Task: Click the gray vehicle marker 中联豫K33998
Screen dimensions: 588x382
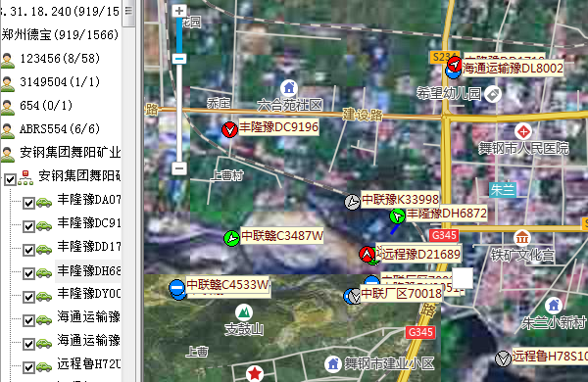Action: [x=352, y=202]
